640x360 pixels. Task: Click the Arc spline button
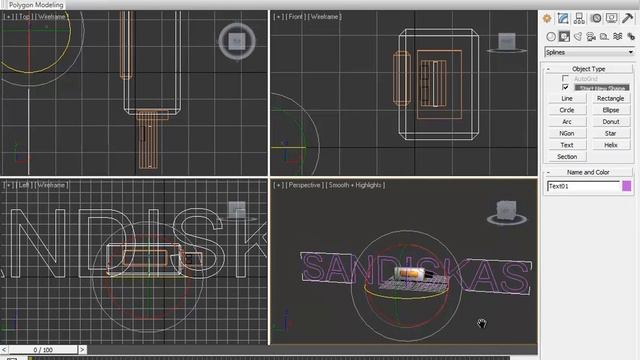[x=567, y=122]
